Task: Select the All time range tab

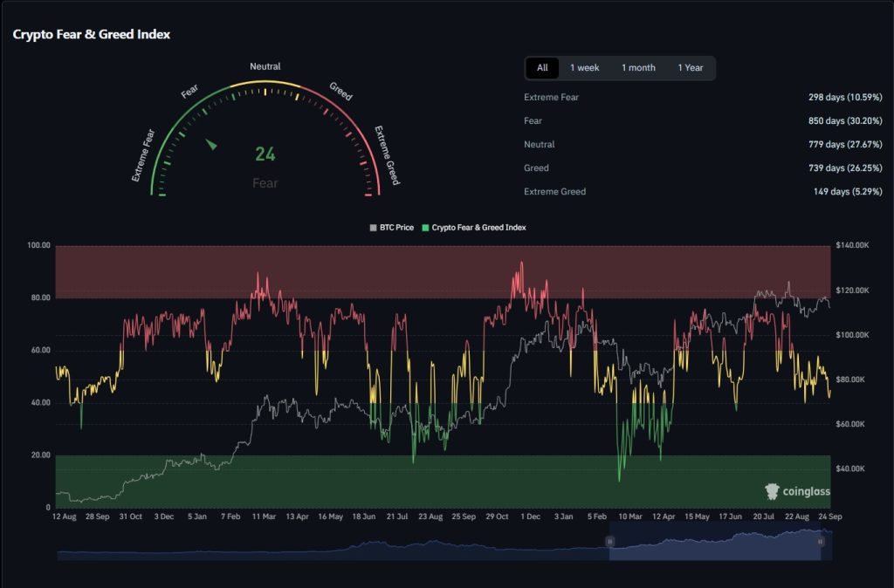Action: (542, 68)
